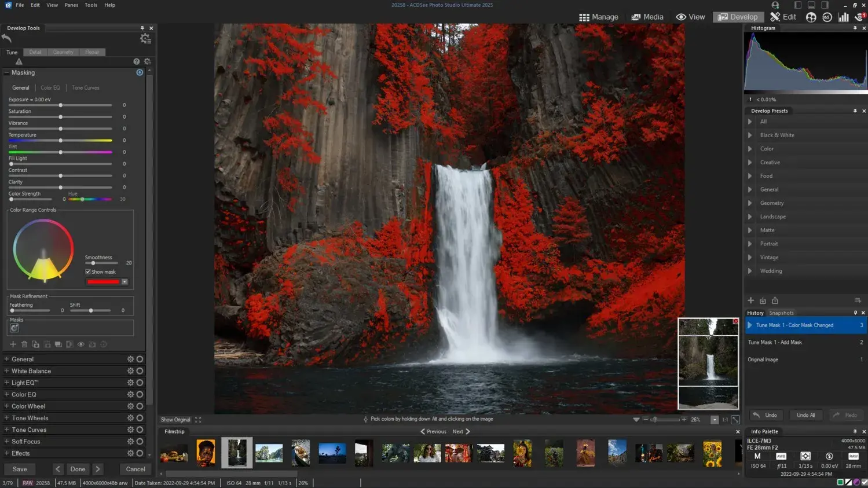This screenshot has height=488, width=868.
Task: Save a new preset with the plus icon
Action: tap(750, 300)
